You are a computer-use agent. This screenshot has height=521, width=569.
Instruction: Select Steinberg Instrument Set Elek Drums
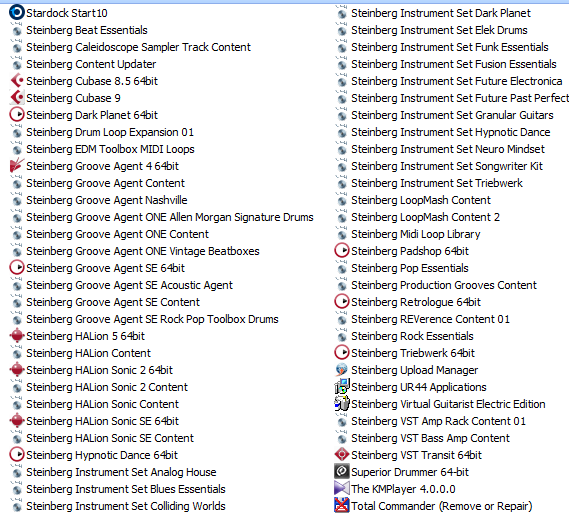439,30
